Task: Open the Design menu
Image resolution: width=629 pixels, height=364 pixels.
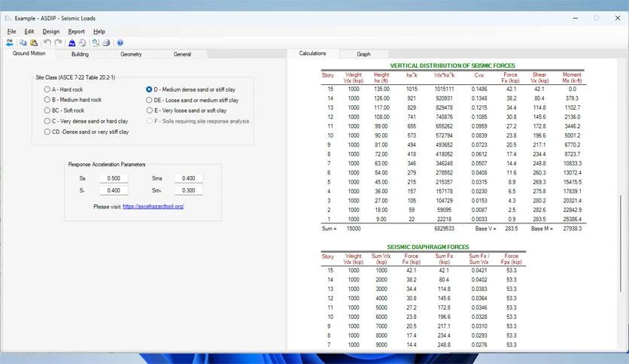Action: pyautogui.click(x=51, y=32)
